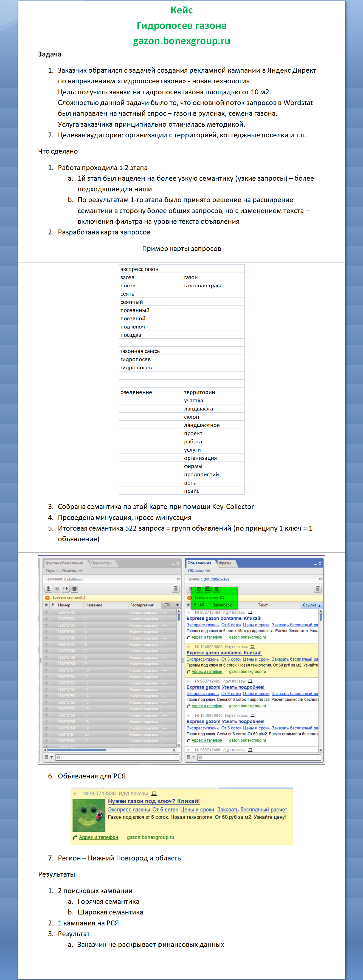Click the lightning column header in groups table
This screenshot has width=363, height=980.
point(52,605)
